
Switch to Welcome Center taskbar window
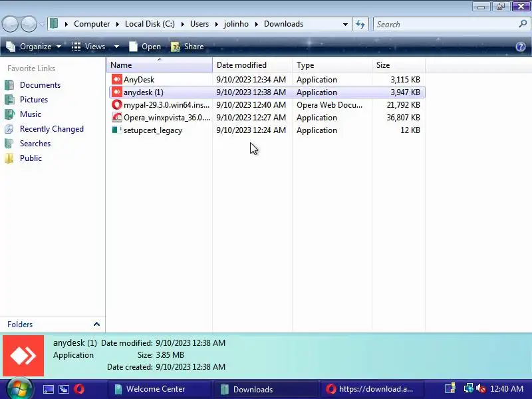(x=159, y=389)
